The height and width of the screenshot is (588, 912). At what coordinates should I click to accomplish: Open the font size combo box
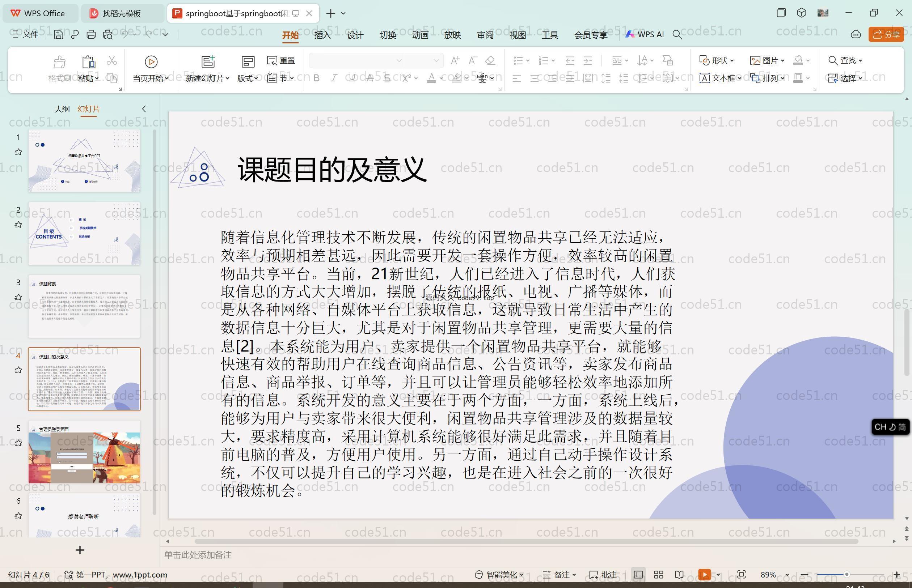[424, 60]
